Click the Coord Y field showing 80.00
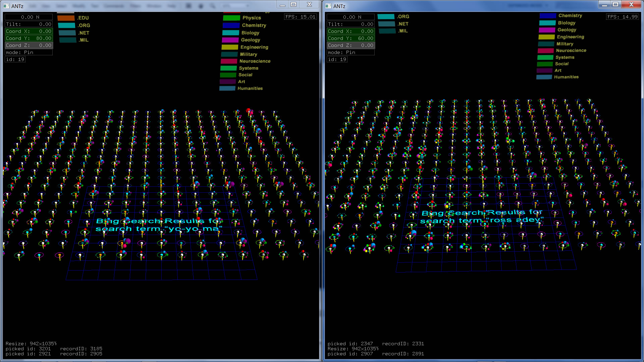Viewport: 644px width, 362px height. click(29, 38)
